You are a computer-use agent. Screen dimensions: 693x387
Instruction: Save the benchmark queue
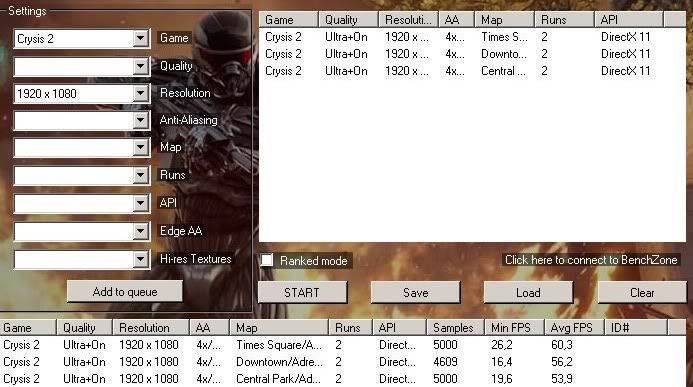tap(415, 292)
